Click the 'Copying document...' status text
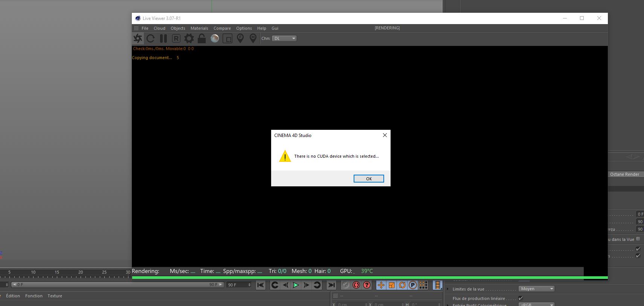The height and width of the screenshot is (306, 644). click(x=152, y=58)
